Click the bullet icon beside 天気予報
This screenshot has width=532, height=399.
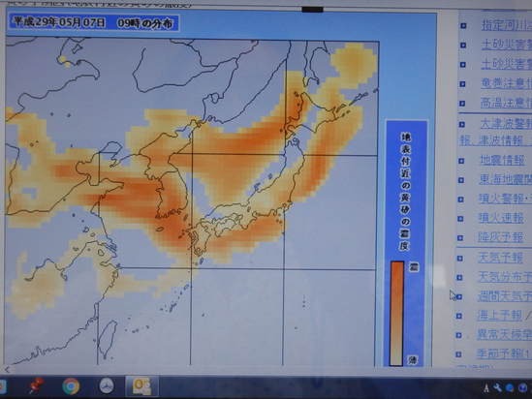[x=460, y=259]
